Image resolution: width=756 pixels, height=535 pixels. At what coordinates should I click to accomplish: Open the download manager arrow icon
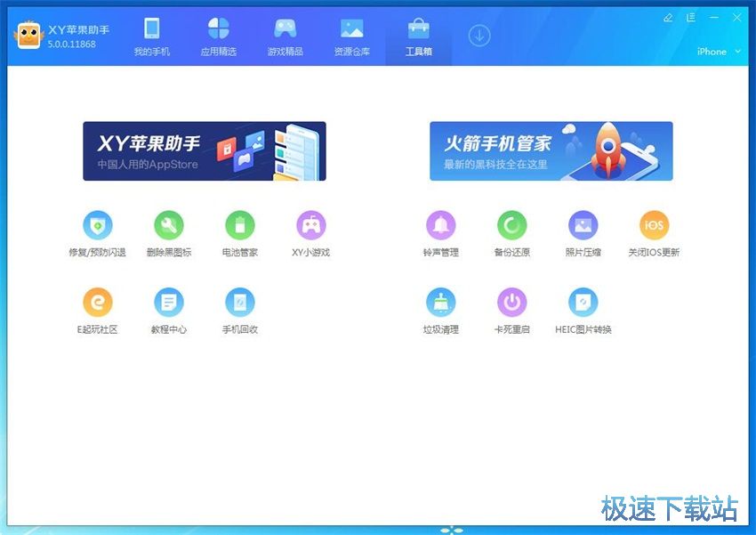point(479,36)
